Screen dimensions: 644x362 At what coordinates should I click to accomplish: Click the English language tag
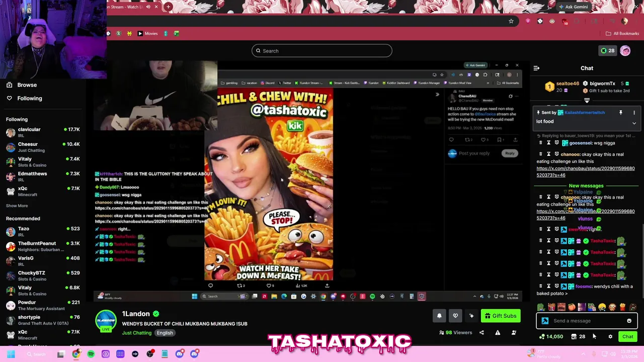(165, 333)
